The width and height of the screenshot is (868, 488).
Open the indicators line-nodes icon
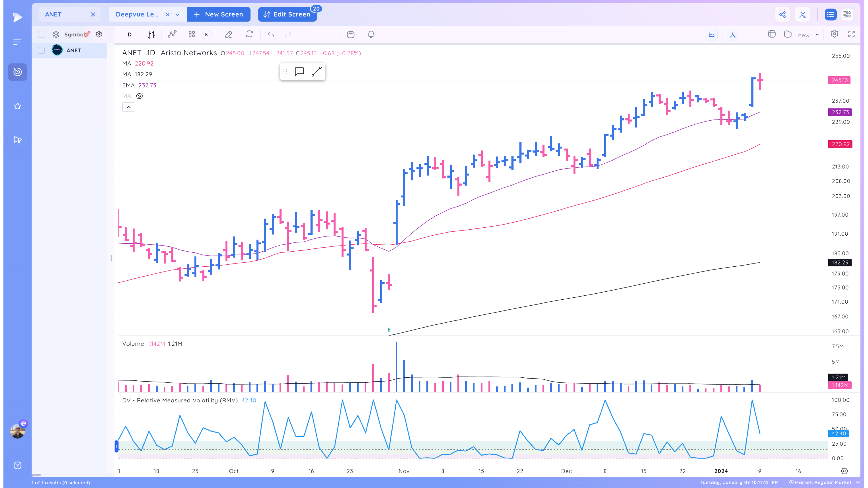[172, 34]
